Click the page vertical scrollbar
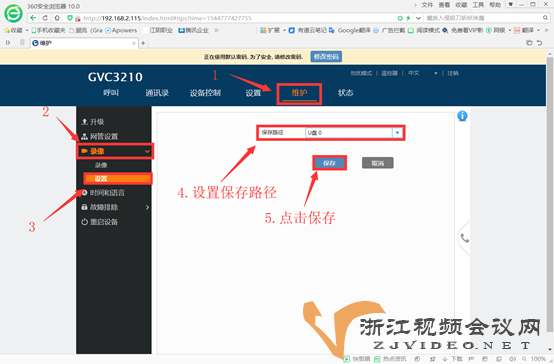The image size is (554, 364). 549,195
